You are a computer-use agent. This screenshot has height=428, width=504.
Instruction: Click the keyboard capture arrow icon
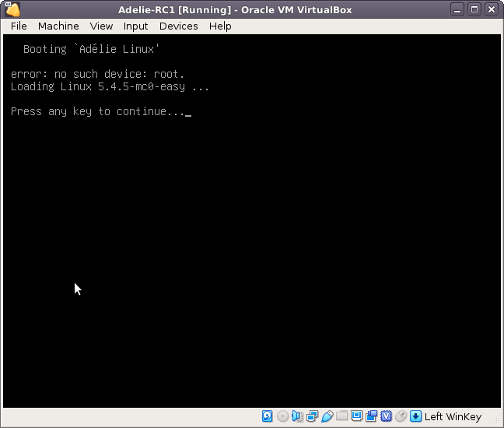[415, 416]
